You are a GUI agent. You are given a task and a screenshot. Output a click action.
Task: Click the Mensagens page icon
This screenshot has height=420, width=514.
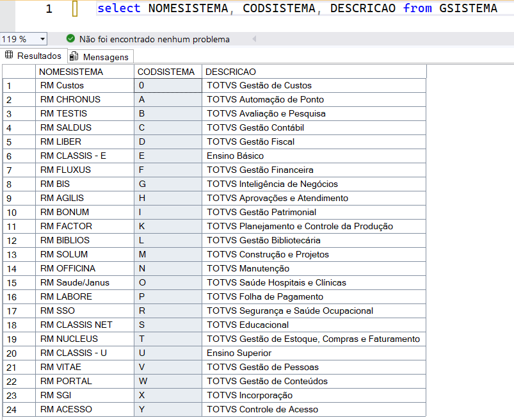click(x=74, y=56)
